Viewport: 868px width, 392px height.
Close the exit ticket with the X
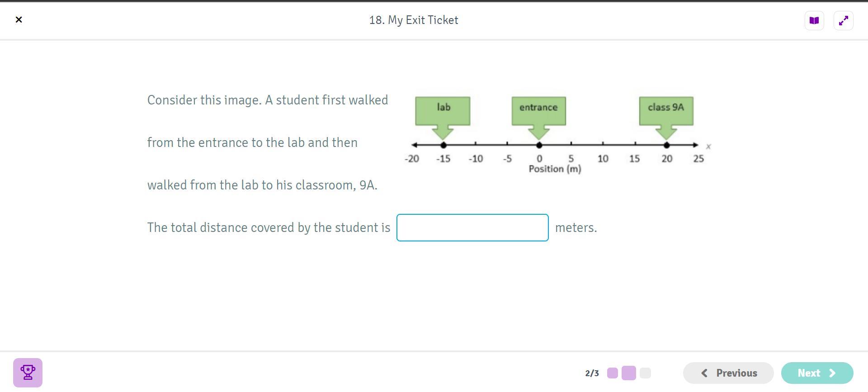[x=19, y=20]
